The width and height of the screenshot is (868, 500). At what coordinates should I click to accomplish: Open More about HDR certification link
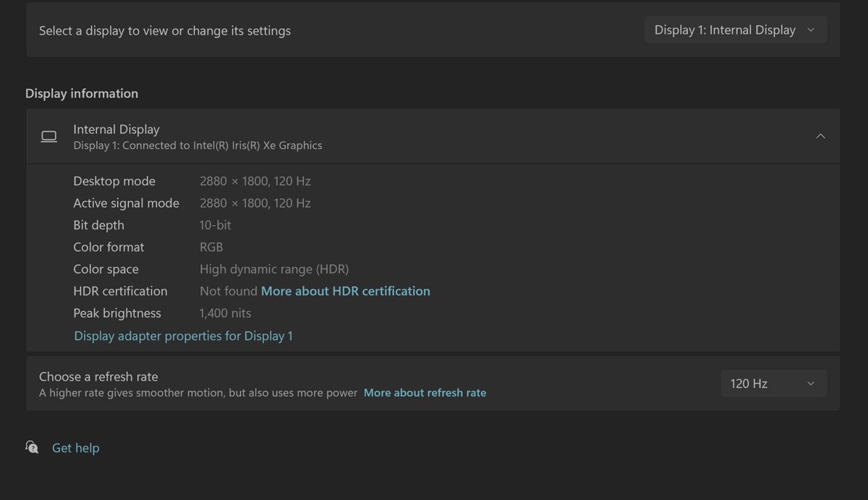pos(346,291)
